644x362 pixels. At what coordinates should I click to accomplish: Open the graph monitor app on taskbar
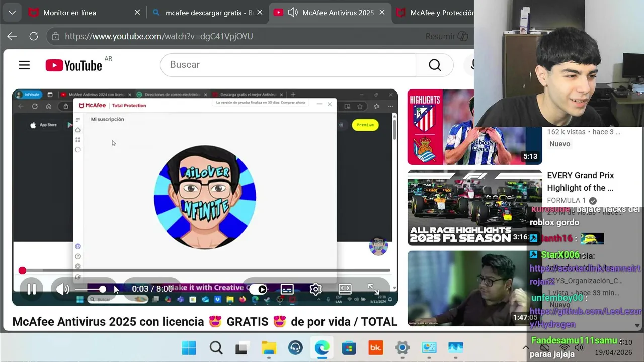[x=455, y=348]
